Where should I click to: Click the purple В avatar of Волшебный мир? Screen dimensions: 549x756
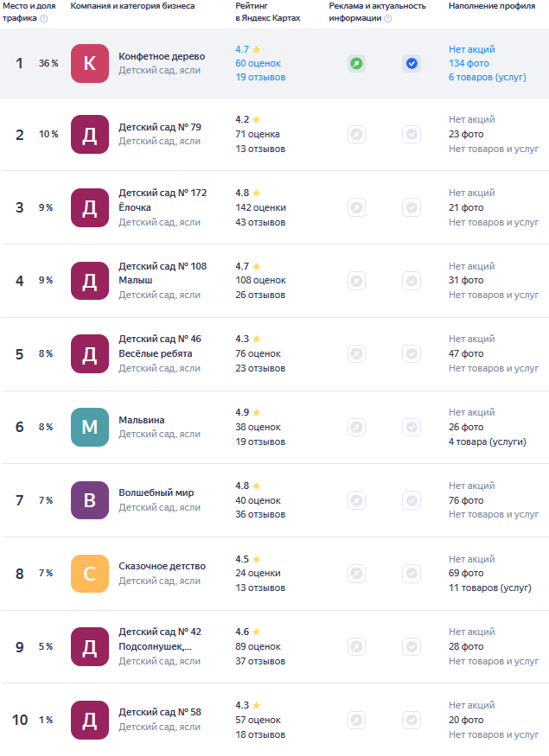[x=90, y=500]
